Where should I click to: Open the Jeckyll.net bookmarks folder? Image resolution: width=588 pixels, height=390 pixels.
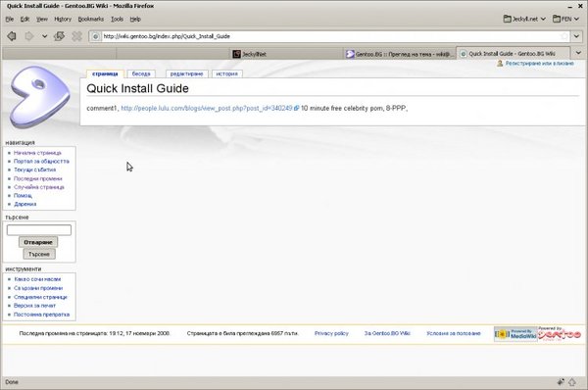524,19
